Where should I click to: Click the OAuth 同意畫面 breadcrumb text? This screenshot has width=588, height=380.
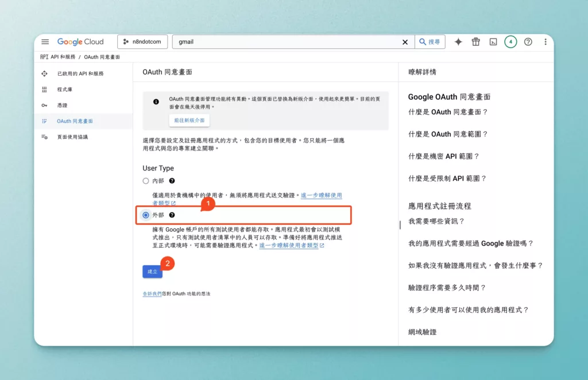(x=102, y=57)
